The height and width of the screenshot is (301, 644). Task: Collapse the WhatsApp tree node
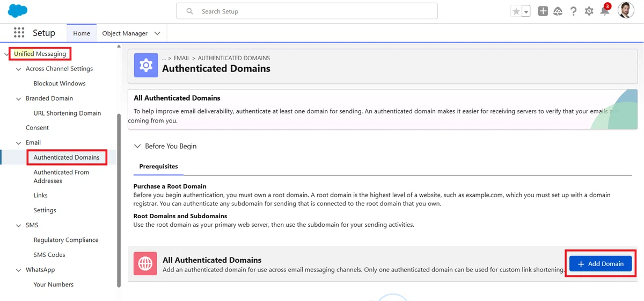[19, 270]
